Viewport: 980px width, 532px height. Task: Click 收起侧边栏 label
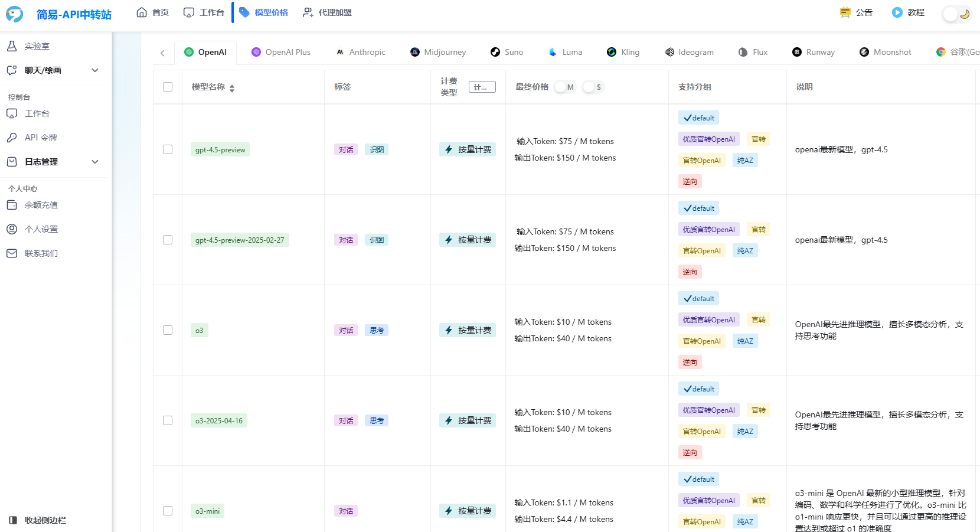pyautogui.click(x=45, y=520)
